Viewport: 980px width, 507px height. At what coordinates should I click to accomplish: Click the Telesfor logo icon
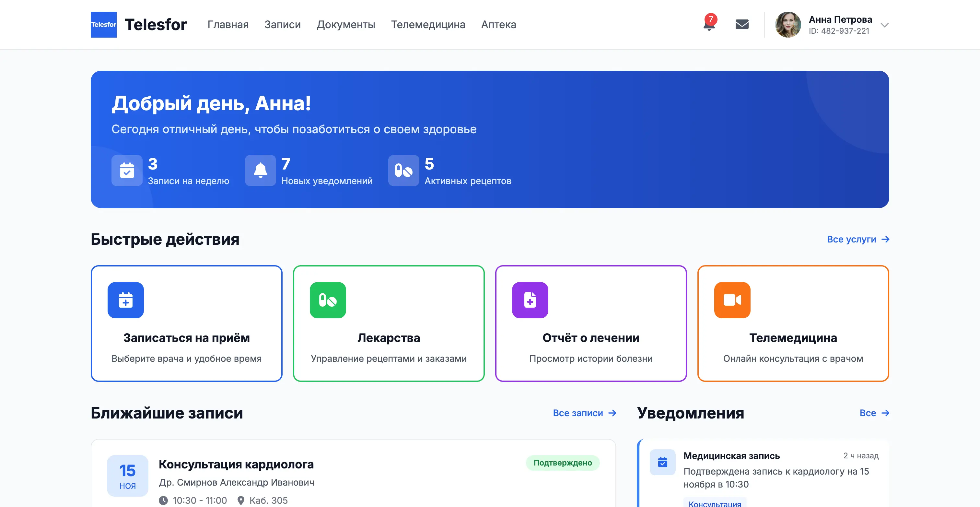[x=103, y=24]
